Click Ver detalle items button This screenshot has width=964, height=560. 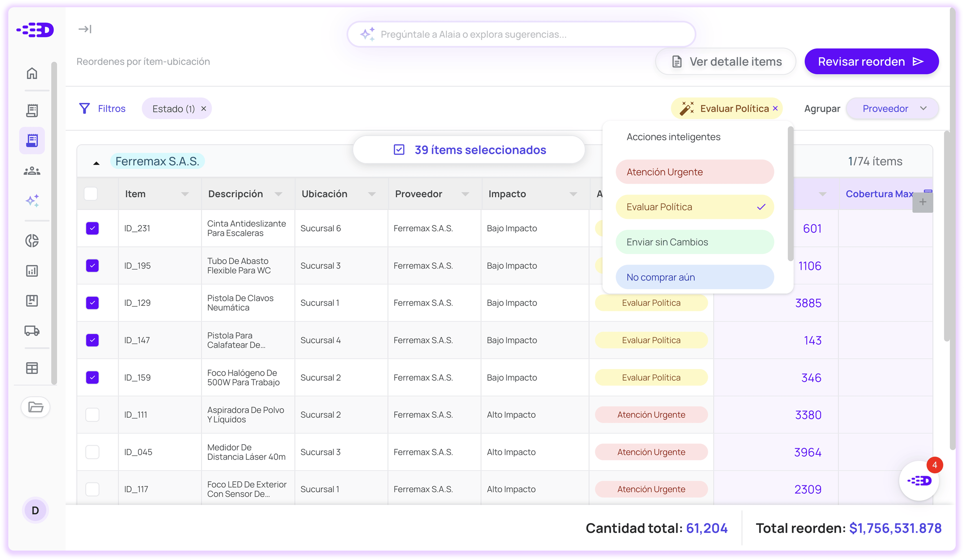[726, 61]
